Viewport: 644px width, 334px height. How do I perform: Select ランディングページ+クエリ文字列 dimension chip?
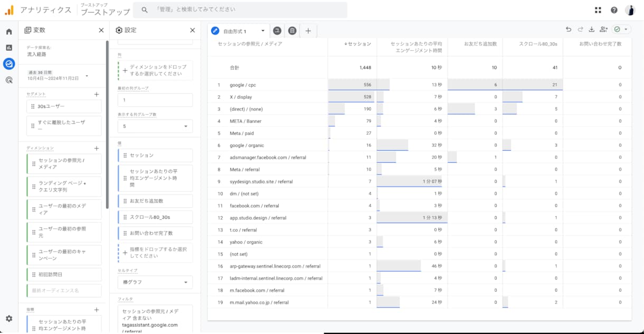pyautogui.click(x=64, y=186)
